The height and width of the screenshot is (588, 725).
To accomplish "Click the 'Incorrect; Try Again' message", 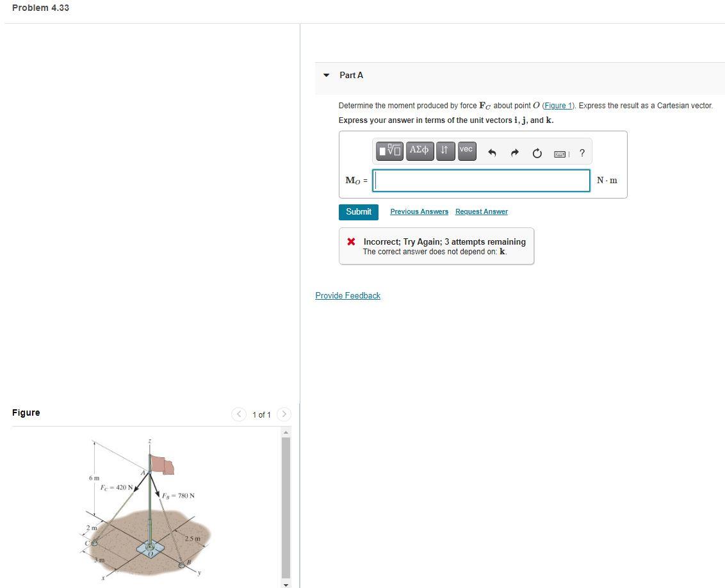I will 444,241.
